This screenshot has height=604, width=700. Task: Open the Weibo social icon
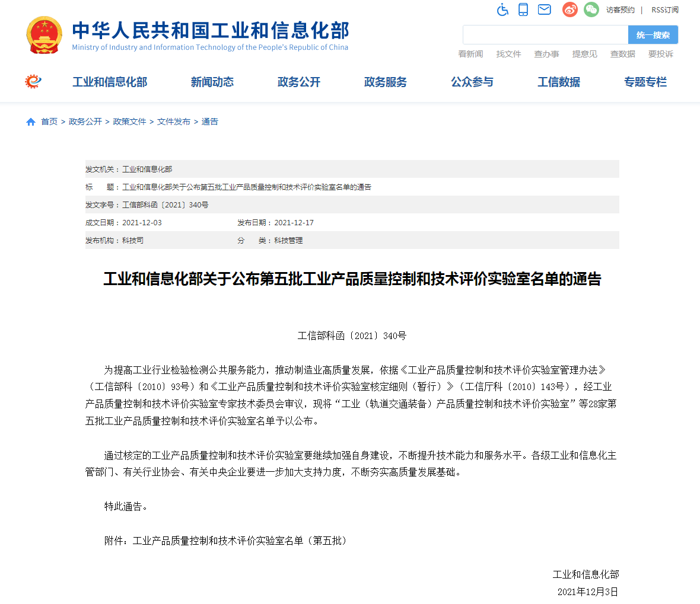[x=570, y=9]
